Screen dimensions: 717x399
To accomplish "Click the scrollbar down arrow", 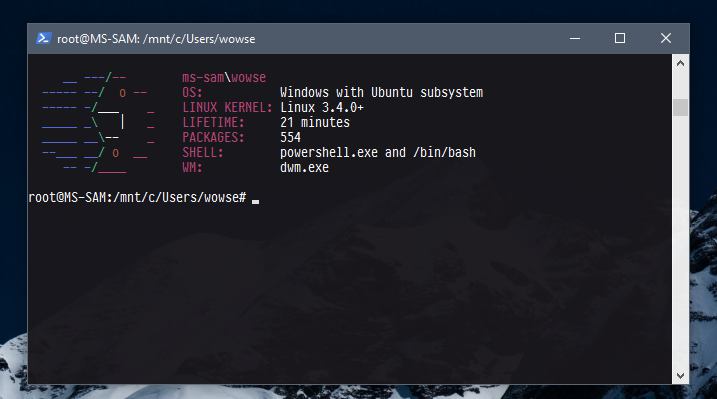I will tap(680, 375).
